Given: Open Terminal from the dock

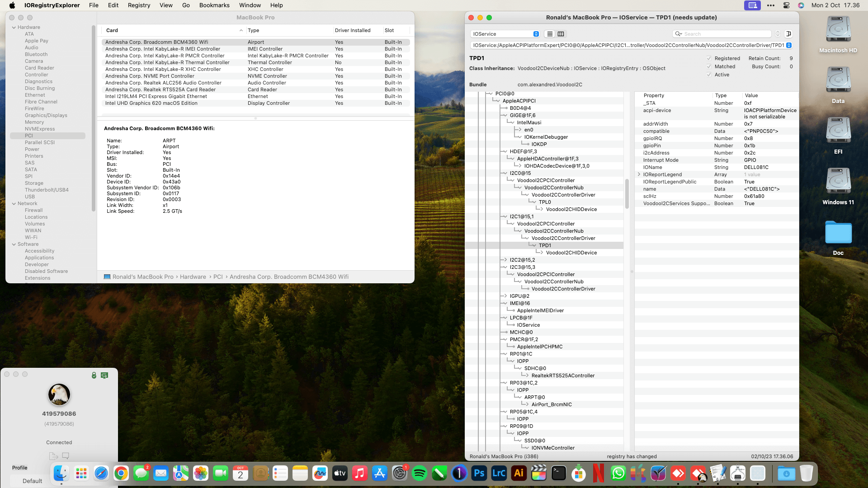Looking at the screenshot, I should click(559, 473).
